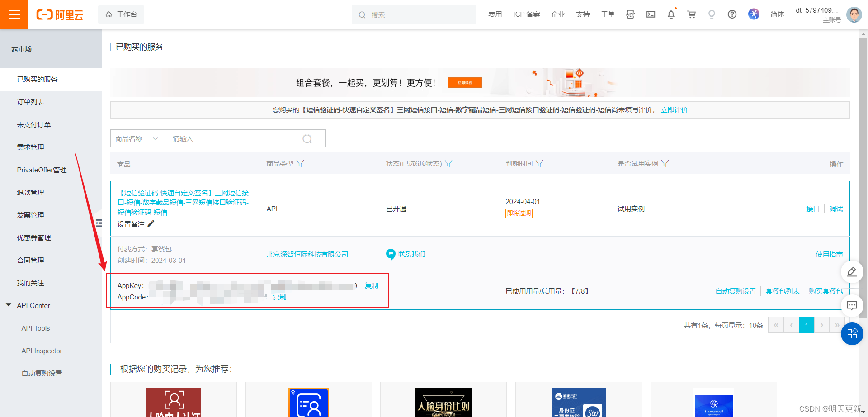Click the 调试 action link
Screen dimensions: 868x417
[x=836, y=209]
